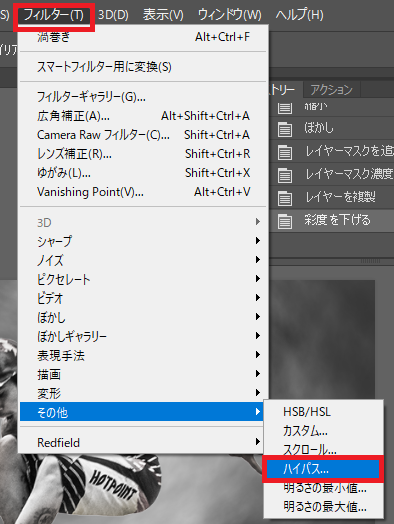Open the ウィンドウ(W) menu

[x=230, y=15]
